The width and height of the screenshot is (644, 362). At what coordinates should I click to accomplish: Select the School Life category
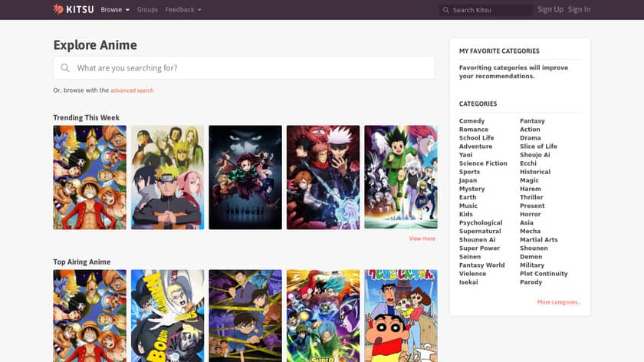[476, 138]
